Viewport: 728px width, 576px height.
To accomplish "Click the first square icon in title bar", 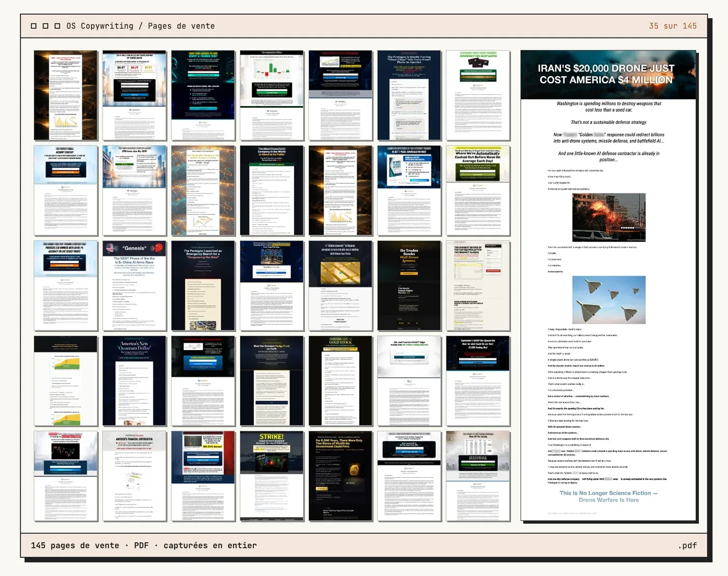I will [x=34, y=26].
